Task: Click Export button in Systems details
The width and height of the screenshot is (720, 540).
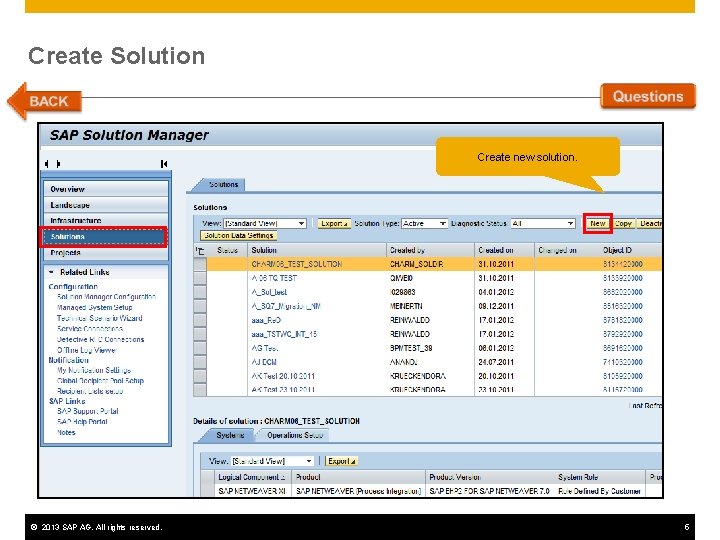Action: click(x=342, y=461)
